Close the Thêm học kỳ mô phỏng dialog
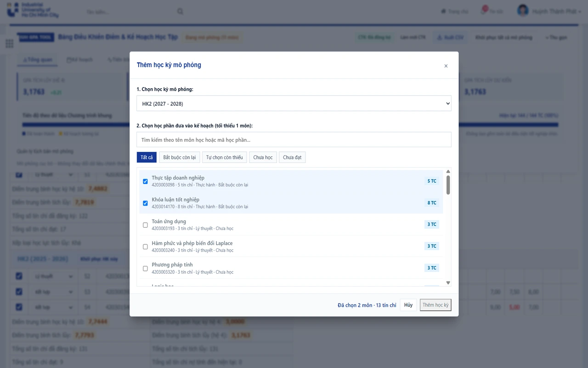Screen dimensions: 588x368 [x=446, y=66]
